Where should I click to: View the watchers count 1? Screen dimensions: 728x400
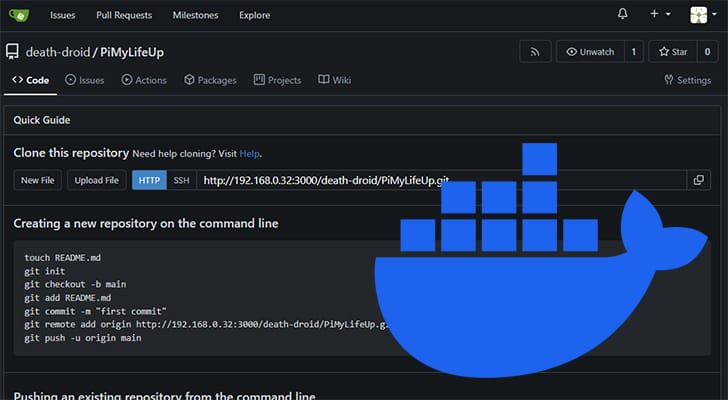[634, 52]
